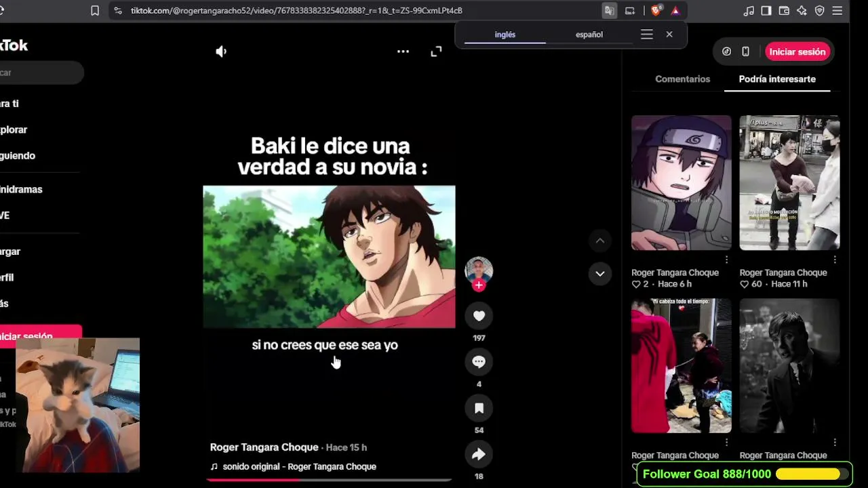Open the creator's profile avatar beside the video
This screenshot has width=868, height=488.
point(479,270)
